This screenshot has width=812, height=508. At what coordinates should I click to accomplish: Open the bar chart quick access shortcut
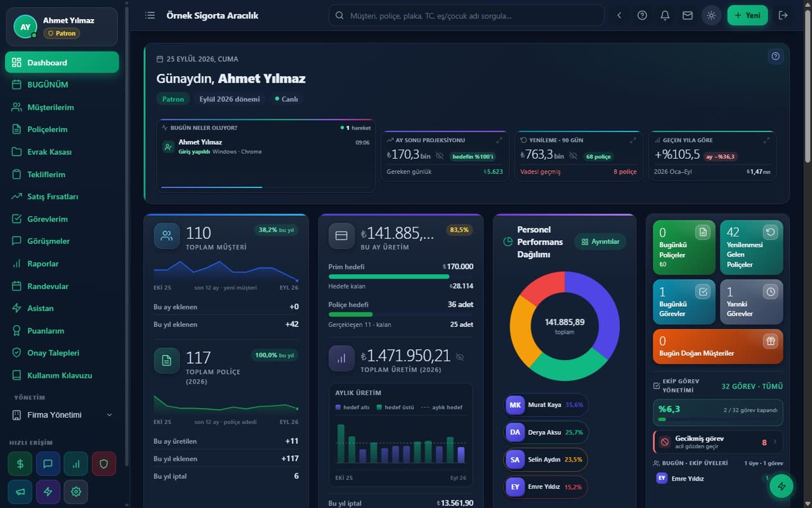76,464
